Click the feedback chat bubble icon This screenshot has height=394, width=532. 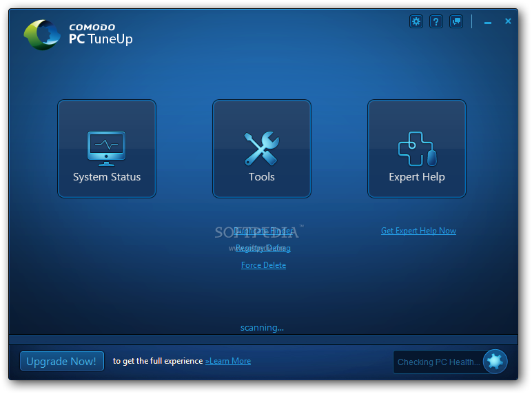click(x=456, y=22)
